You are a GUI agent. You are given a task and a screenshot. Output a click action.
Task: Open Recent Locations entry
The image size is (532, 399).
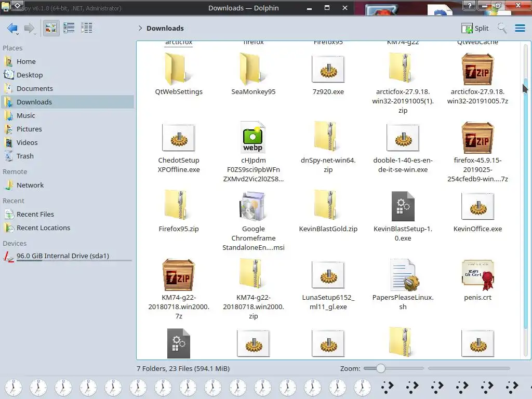(67, 228)
